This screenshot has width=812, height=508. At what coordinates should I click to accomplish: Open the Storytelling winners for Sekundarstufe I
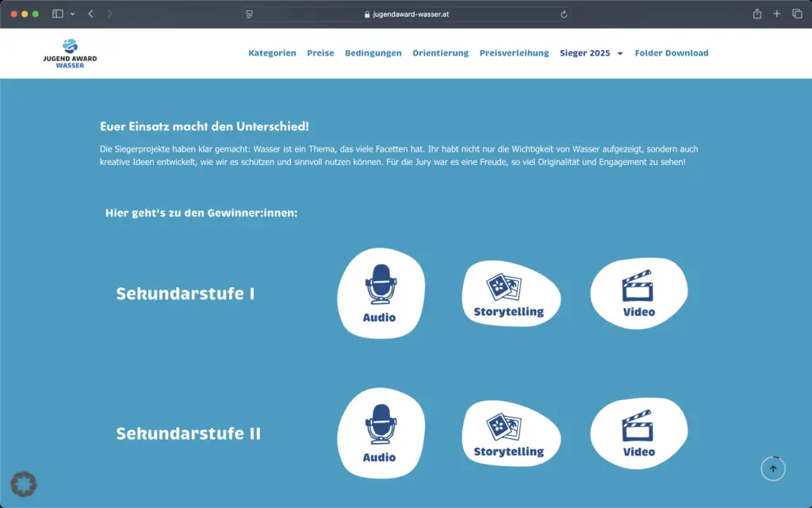tap(511, 294)
